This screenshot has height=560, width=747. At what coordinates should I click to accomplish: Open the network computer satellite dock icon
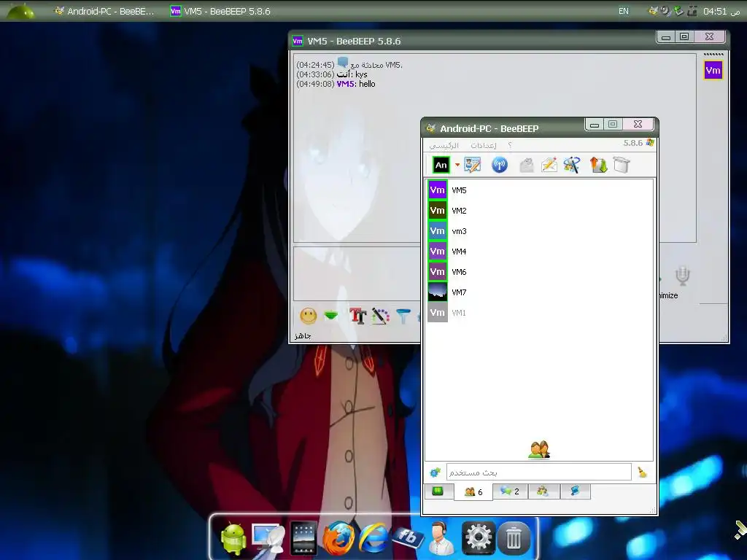coord(268,539)
